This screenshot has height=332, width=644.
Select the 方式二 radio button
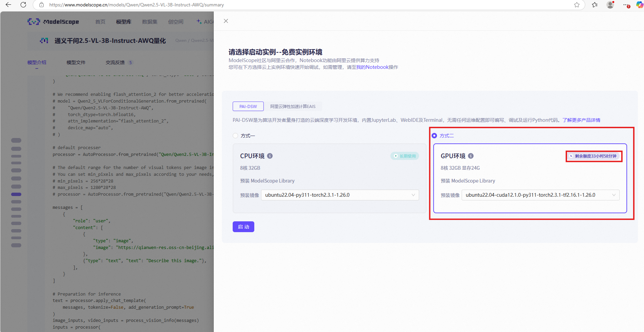coord(434,136)
